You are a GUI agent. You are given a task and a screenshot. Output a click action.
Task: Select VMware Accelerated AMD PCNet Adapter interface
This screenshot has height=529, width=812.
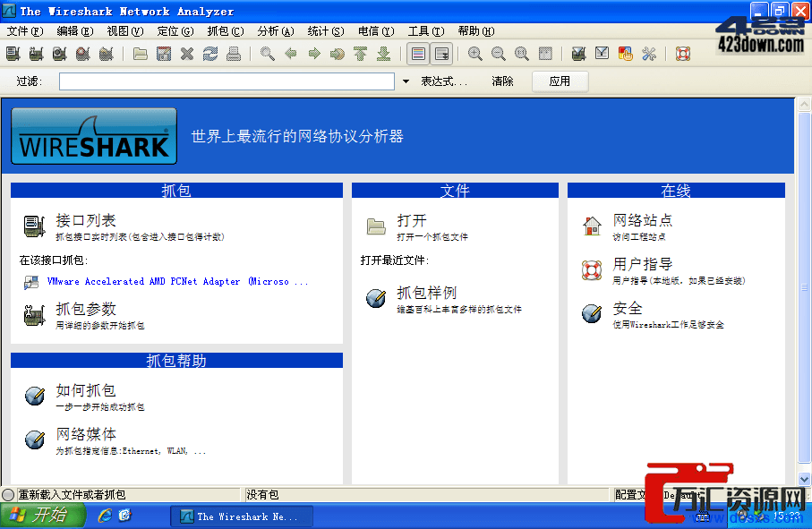[x=177, y=282]
